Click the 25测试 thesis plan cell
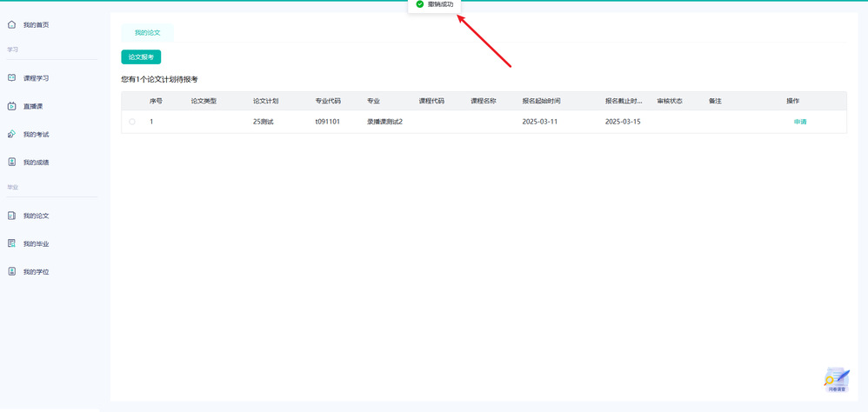The width and height of the screenshot is (868, 412). coord(263,122)
